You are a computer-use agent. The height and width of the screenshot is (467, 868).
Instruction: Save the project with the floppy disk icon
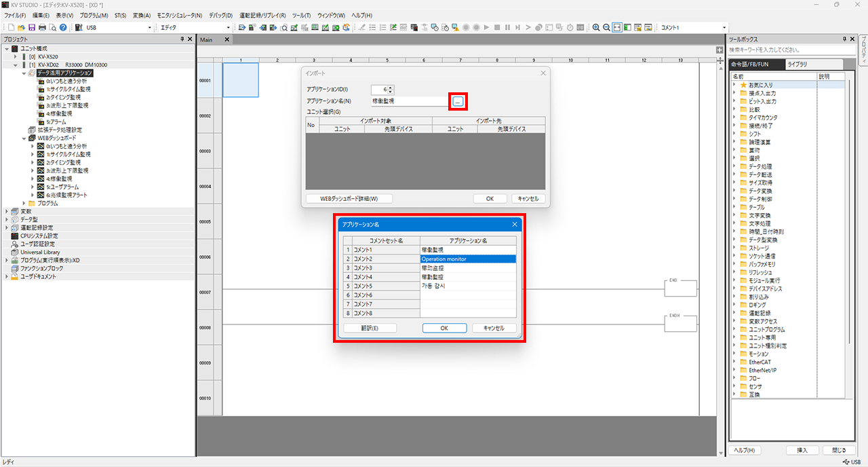point(32,27)
